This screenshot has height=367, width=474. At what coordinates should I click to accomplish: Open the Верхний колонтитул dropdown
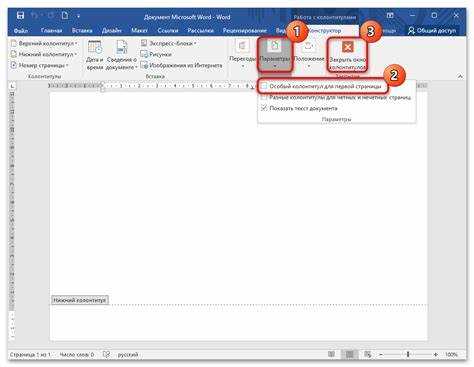[x=44, y=43]
